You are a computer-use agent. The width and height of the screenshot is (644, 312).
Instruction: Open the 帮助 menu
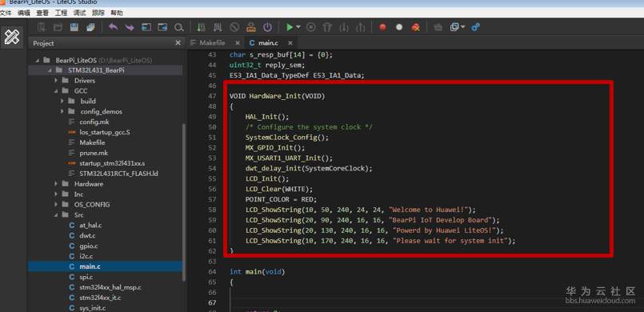(x=117, y=13)
